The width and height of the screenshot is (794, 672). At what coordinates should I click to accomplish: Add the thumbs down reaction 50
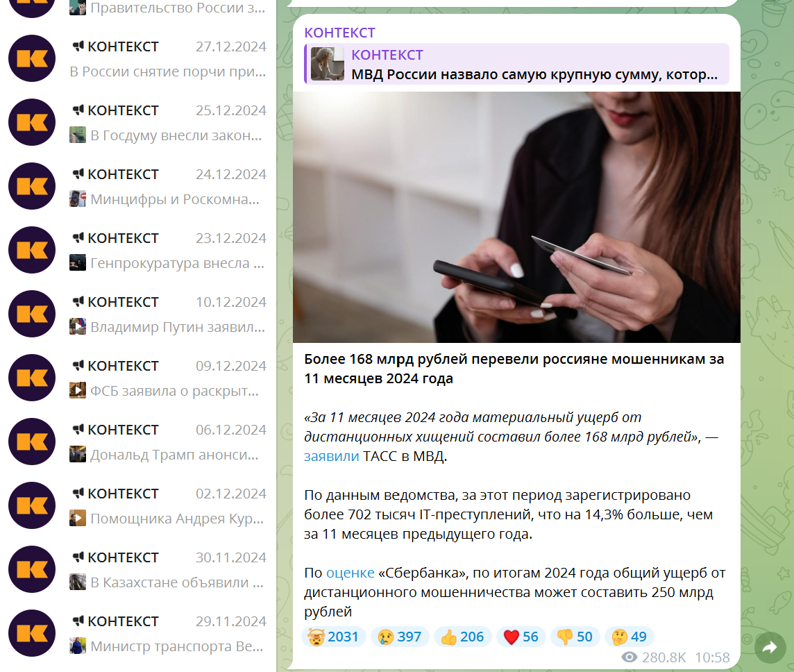pos(575,637)
